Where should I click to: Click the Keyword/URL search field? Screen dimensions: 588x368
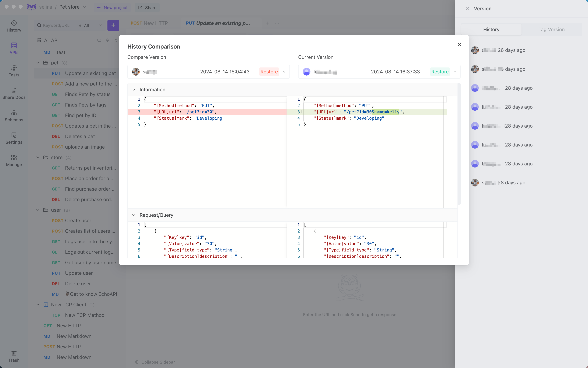coord(56,25)
